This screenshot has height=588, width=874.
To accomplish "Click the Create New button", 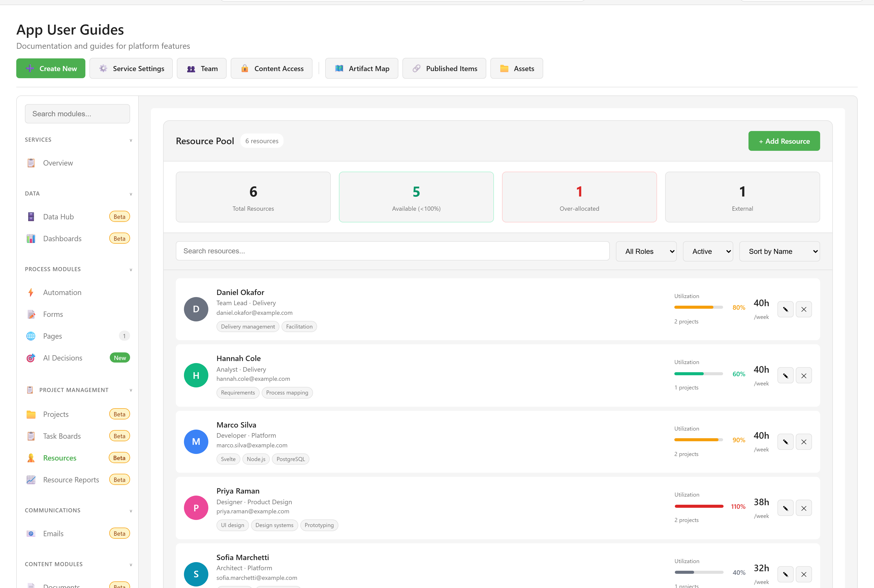I will 51,68.
